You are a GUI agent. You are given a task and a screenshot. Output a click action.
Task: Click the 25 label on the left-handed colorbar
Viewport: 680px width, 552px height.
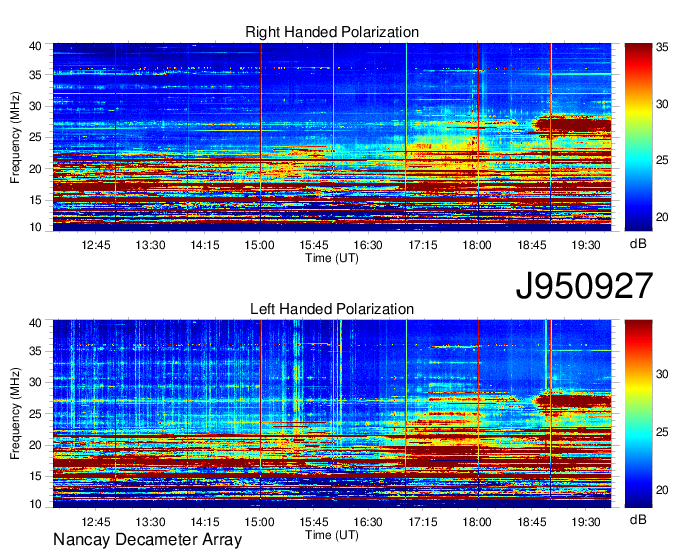tap(662, 432)
